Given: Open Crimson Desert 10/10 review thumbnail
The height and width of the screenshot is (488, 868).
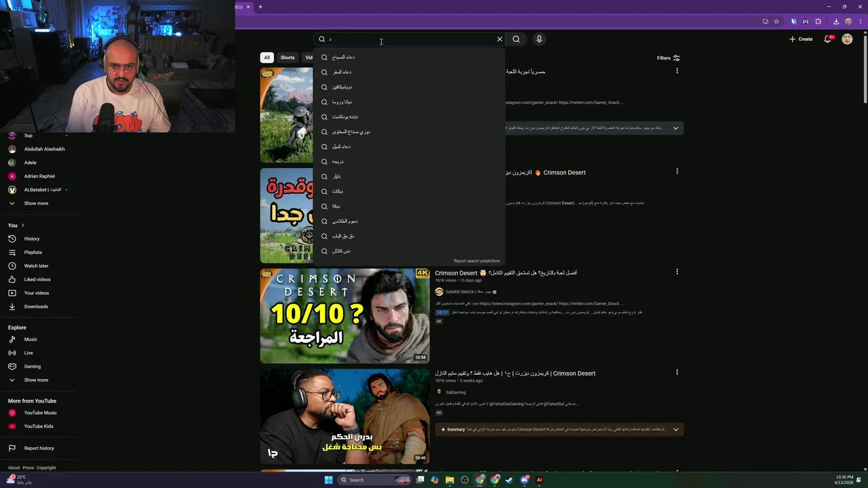Looking at the screenshot, I should click(344, 316).
